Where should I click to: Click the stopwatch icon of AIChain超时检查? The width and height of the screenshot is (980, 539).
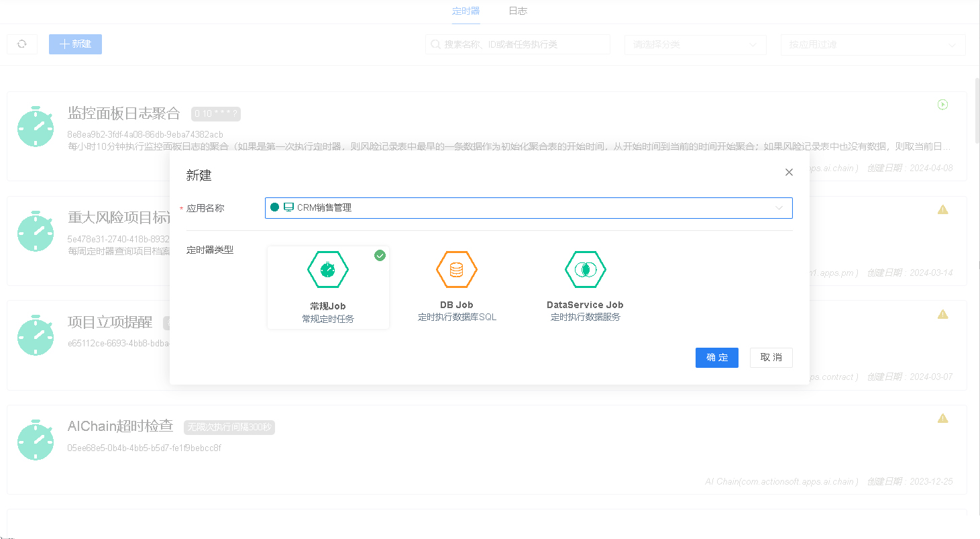point(36,440)
